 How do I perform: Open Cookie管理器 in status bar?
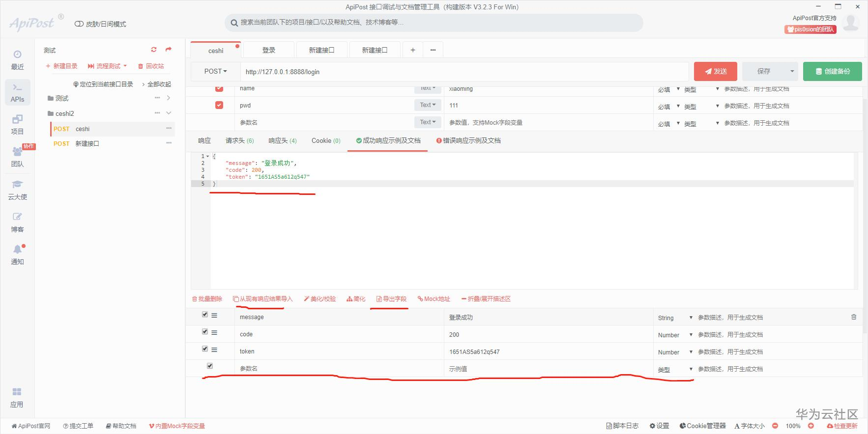point(702,426)
